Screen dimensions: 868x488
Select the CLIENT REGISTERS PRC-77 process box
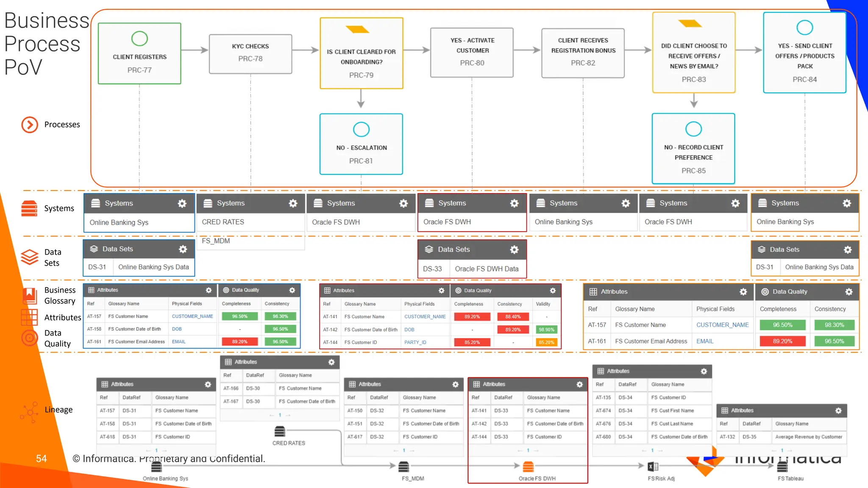[139, 53]
